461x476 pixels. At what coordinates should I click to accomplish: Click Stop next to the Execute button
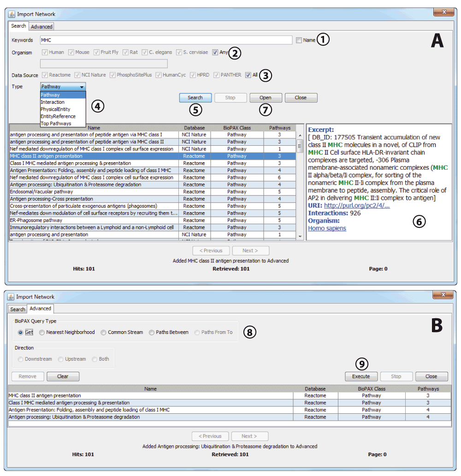pos(396,376)
